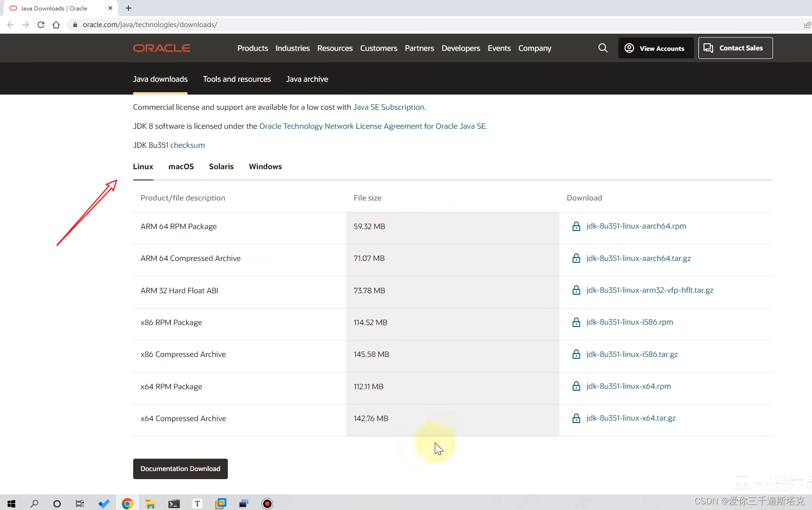812x510 pixels.
Task: Switch to Java archive tab
Action: [x=307, y=79]
